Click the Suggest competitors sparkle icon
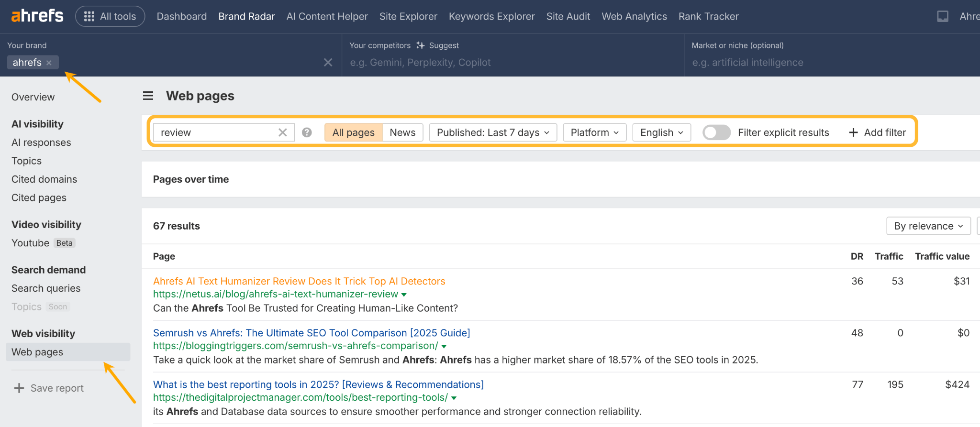Screen dimensions: 980x427 [x=420, y=45]
